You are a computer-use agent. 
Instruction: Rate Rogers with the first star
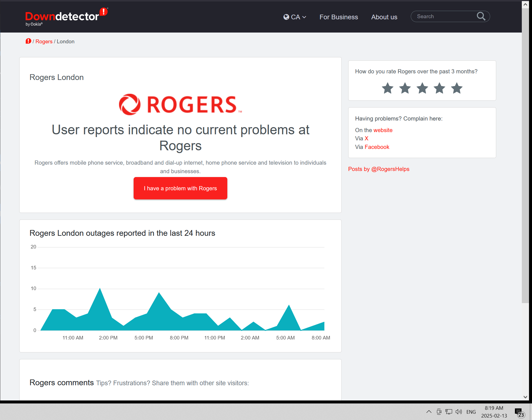pyautogui.click(x=387, y=88)
